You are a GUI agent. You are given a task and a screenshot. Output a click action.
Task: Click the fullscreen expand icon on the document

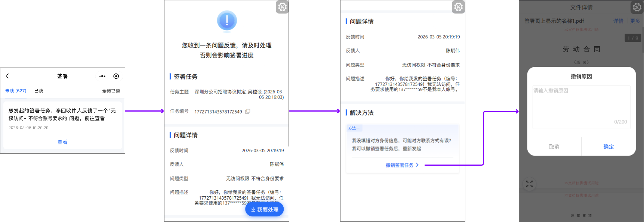pos(529,184)
